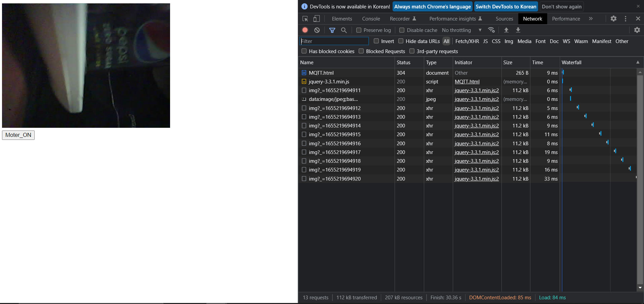Click the info icon in language banner
The width and height of the screenshot is (644, 304).
pyautogui.click(x=305, y=6)
